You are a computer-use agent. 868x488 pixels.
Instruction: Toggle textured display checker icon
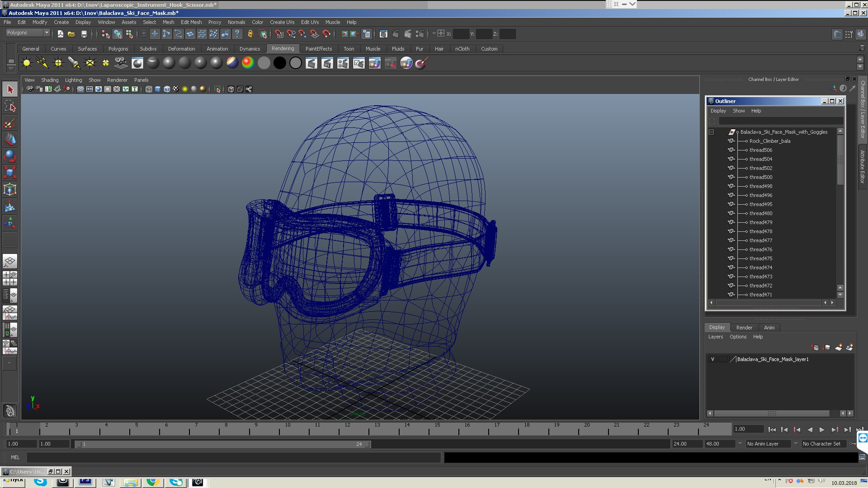point(176,89)
